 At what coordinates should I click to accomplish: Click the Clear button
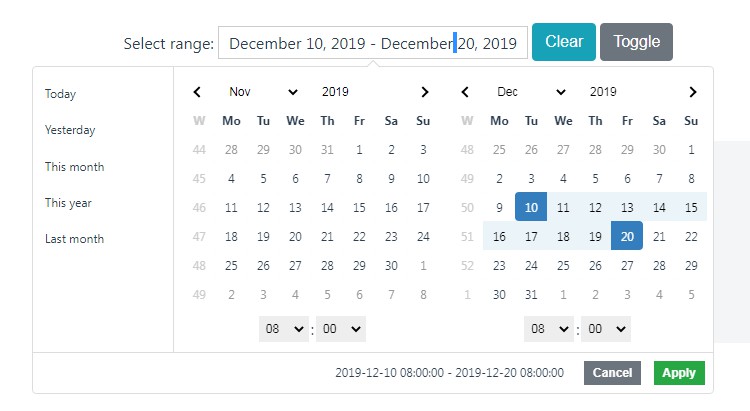pos(564,42)
